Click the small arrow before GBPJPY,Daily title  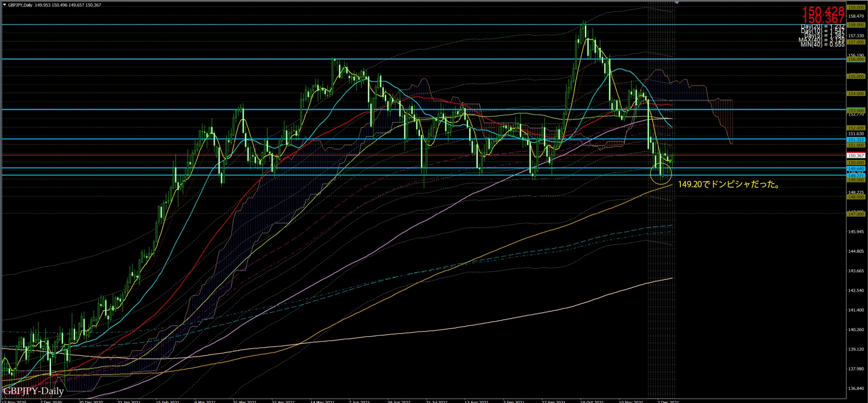pyautogui.click(x=4, y=5)
